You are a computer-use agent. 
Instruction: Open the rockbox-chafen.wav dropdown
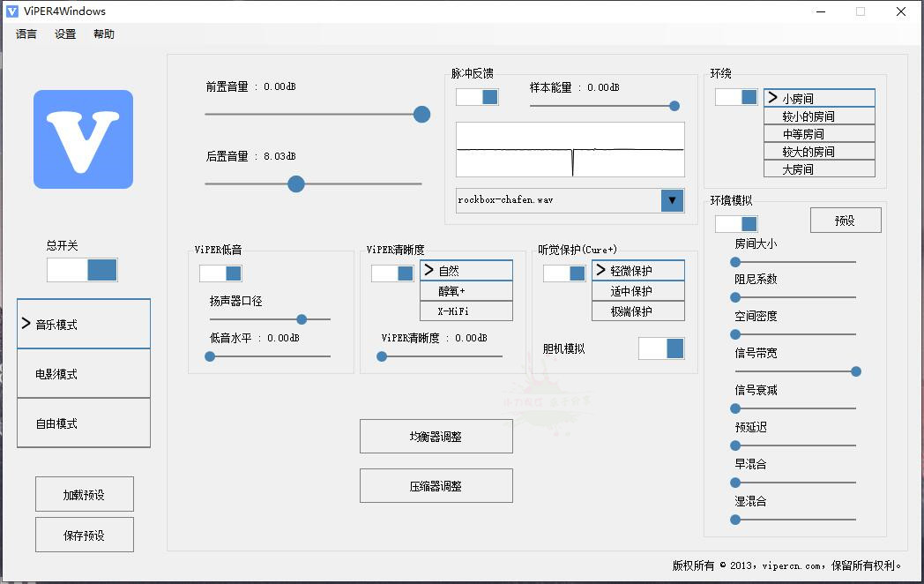(x=672, y=200)
